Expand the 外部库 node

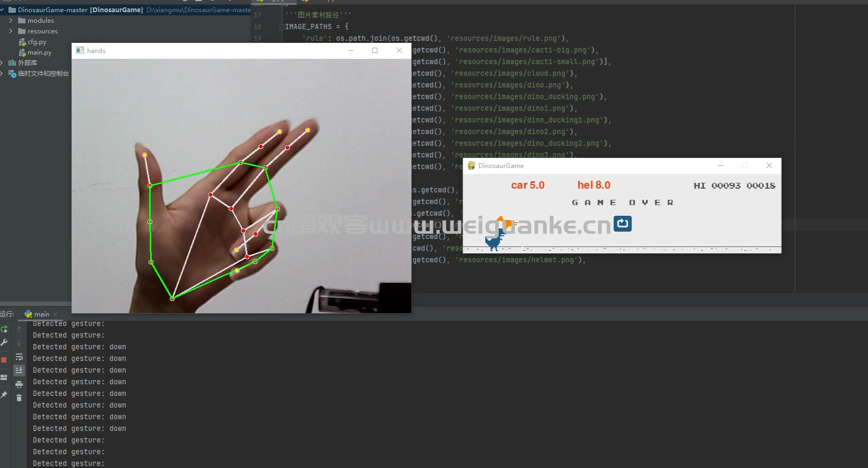(x=2, y=63)
